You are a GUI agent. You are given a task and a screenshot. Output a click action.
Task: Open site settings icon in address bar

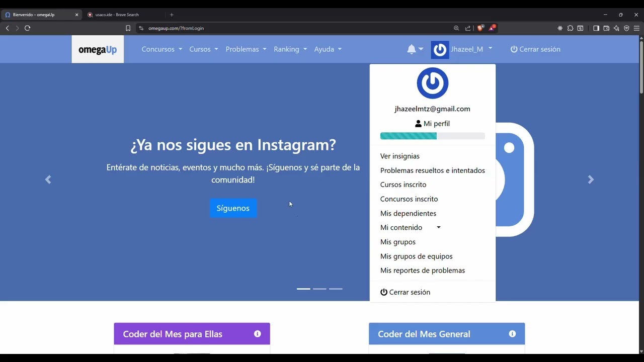(x=141, y=28)
